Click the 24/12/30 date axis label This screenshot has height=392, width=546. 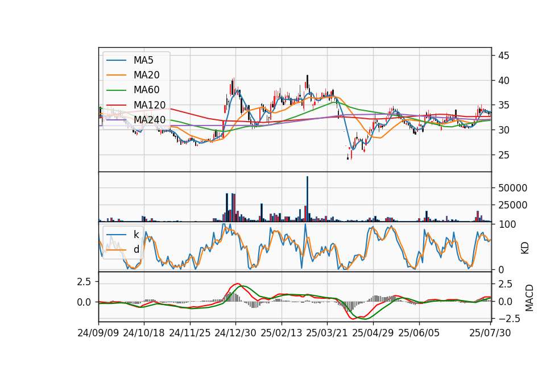(x=235, y=333)
